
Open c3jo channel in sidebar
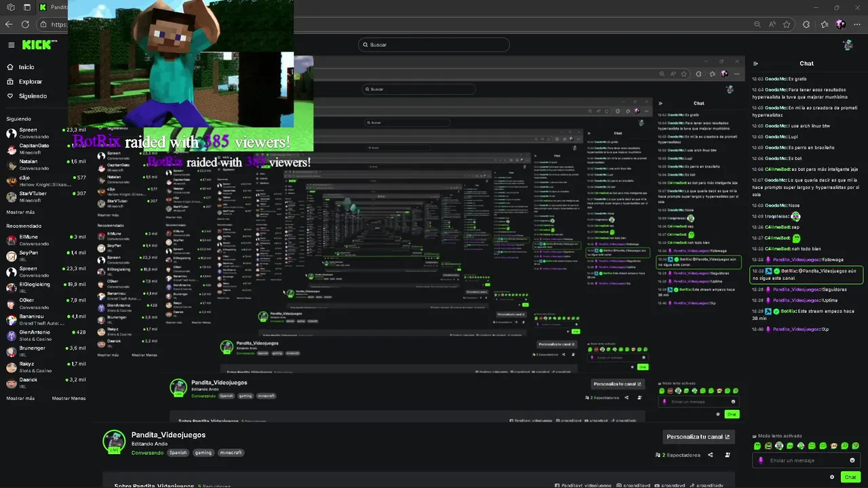click(x=45, y=180)
